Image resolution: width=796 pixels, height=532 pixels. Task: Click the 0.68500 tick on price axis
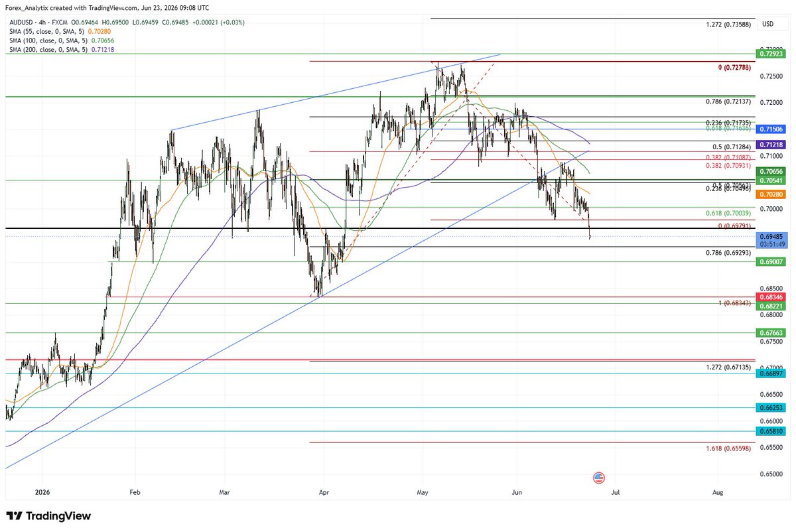point(773,289)
